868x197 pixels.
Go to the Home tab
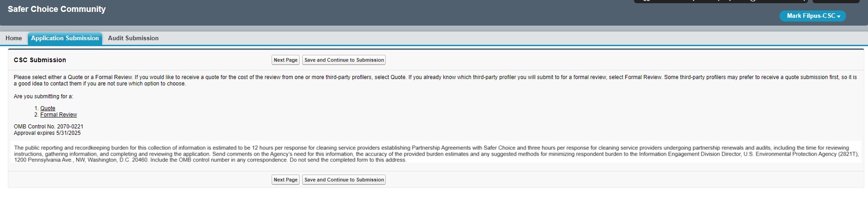tap(14, 38)
